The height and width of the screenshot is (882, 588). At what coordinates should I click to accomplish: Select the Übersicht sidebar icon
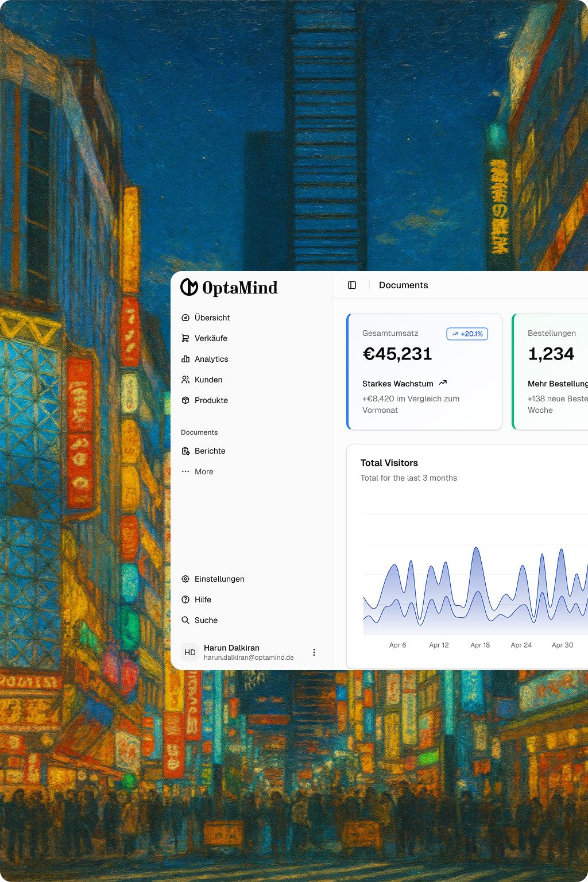(x=185, y=318)
